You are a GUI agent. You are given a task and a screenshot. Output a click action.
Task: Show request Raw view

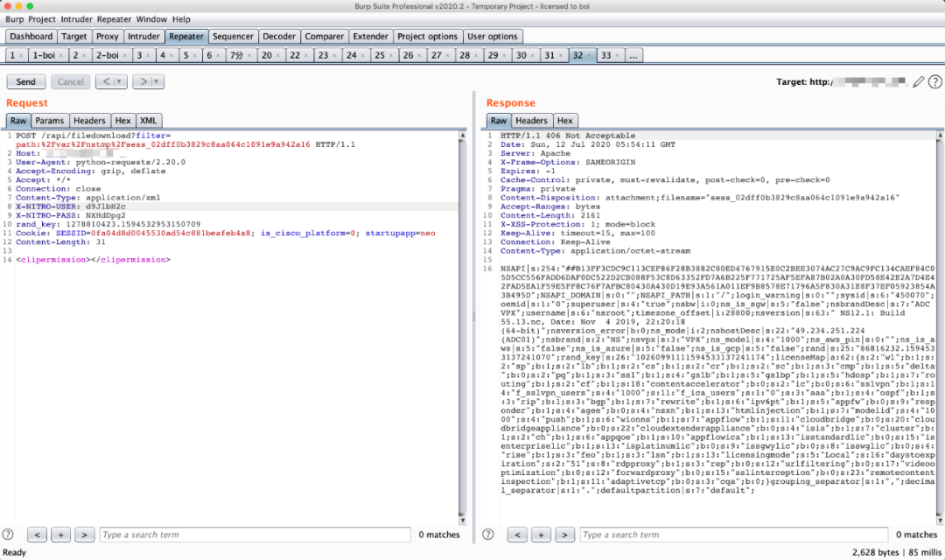point(18,121)
